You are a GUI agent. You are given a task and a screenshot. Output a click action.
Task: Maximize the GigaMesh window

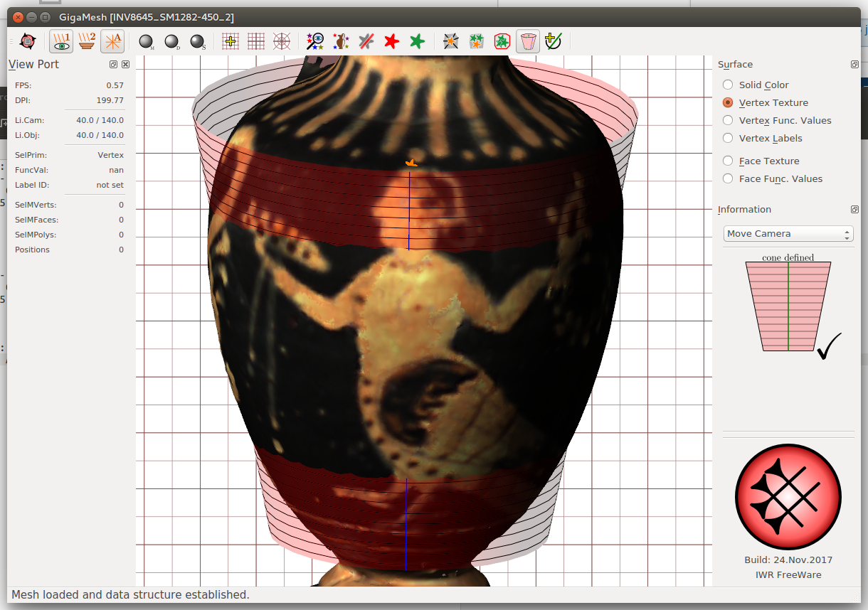tap(46, 16)
